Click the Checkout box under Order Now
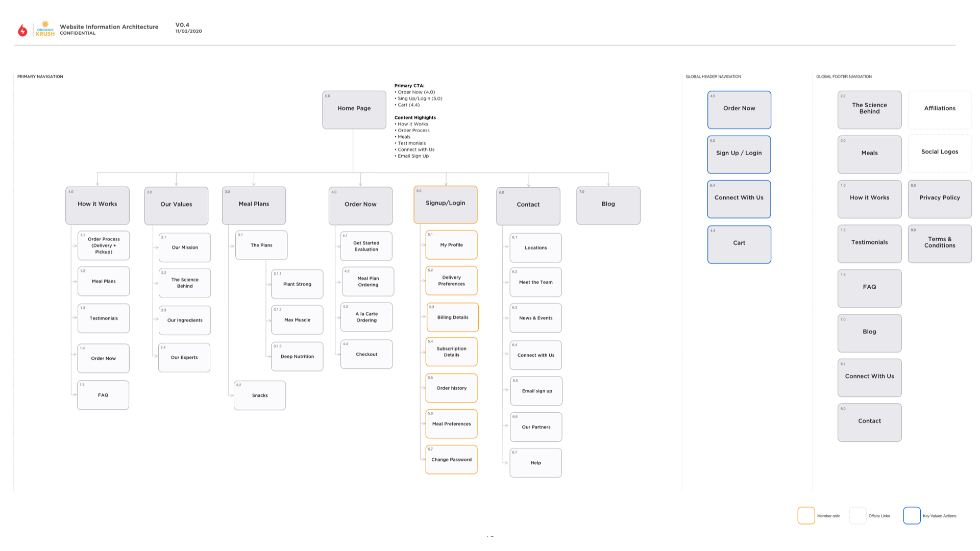Screen dimensions: 980x551 (x=366, y=354)
